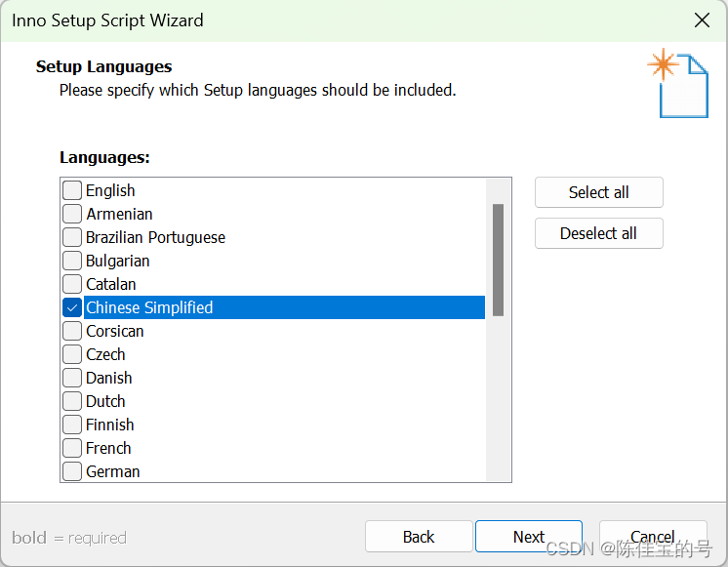Close the Inno Setup Script Wizard window
Image resolution: width=728 pixels, height=567 pixels.
(x=702, y=20)
